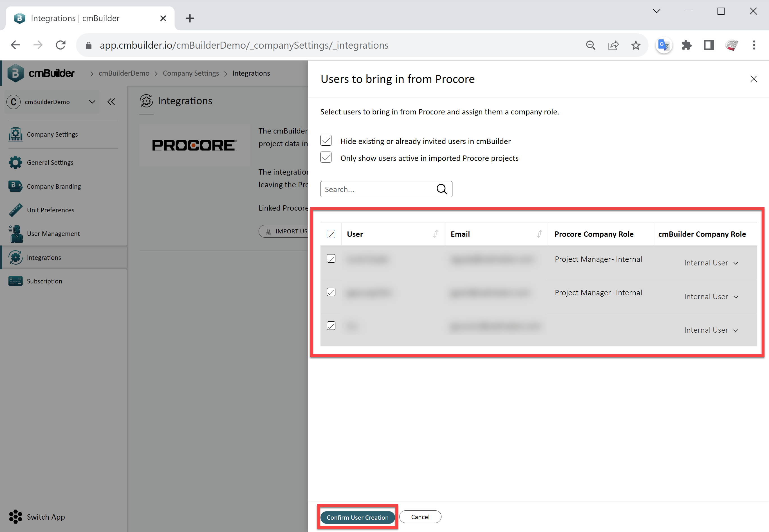
Task: Toggle Only show users active in imported projects
Action: (x=326, y=157)
